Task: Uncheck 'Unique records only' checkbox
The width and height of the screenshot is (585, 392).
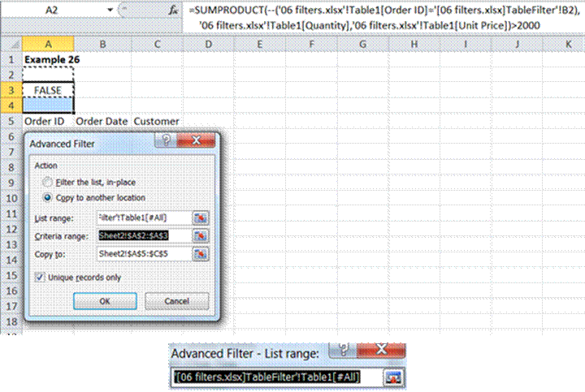Action: [x=39, y=277]
